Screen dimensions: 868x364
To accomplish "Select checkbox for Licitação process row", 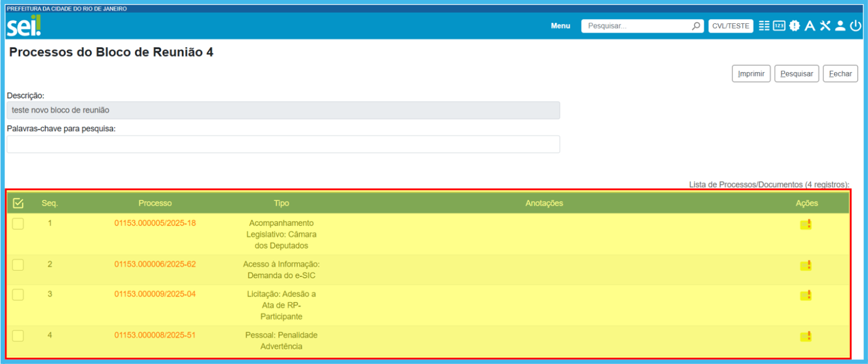I will click(x=18, y=295).
